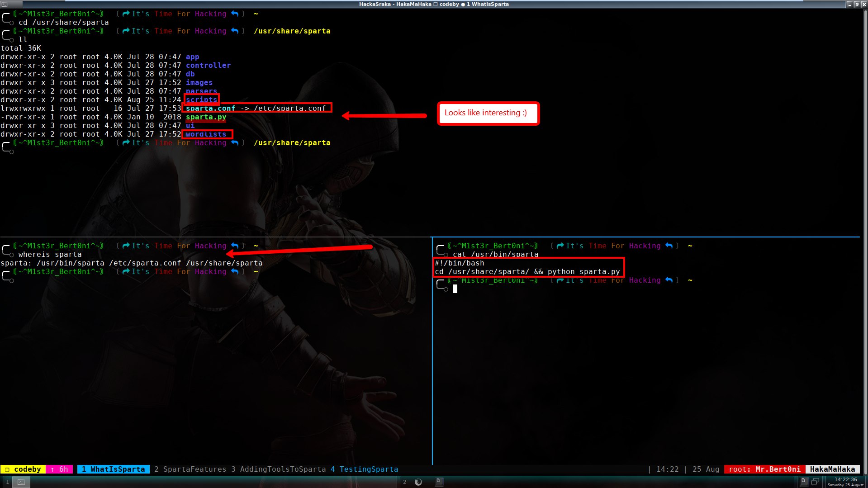
Task: Switch to workspace 2 in the taskbar
Action: point(404,482)
